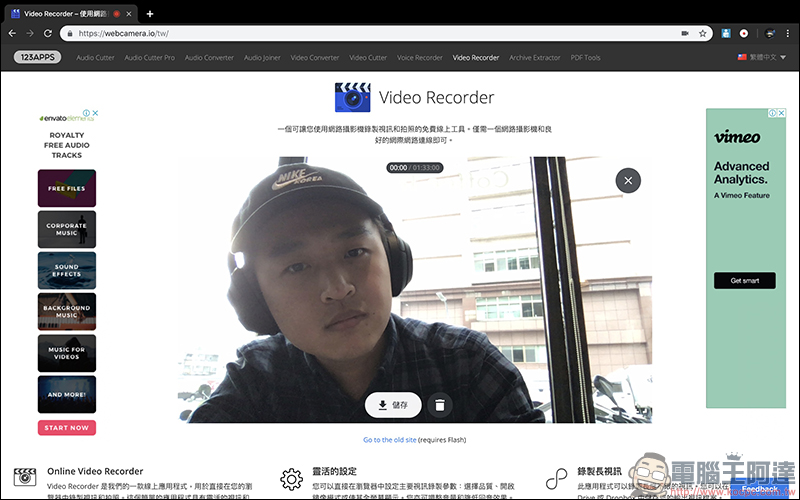Click the browser back arrow

(x=12, y=33)
